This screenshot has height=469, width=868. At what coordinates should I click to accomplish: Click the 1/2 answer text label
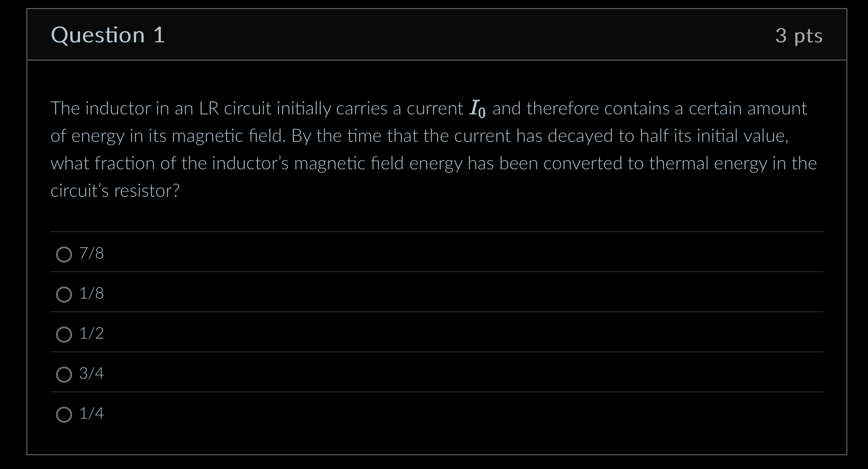pyautogui.click(x=91, y=333)
